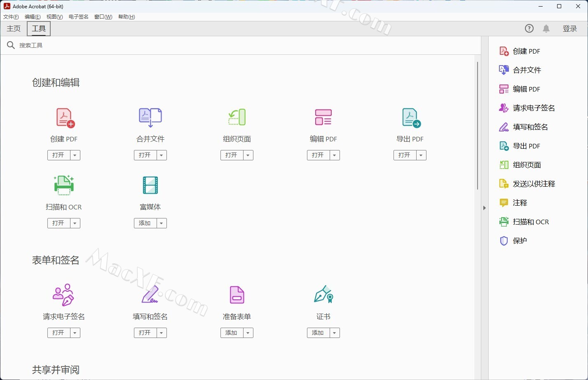
Task: Expand the dropdown arrow under 填写和签名
Action: (x=162, y=333)
